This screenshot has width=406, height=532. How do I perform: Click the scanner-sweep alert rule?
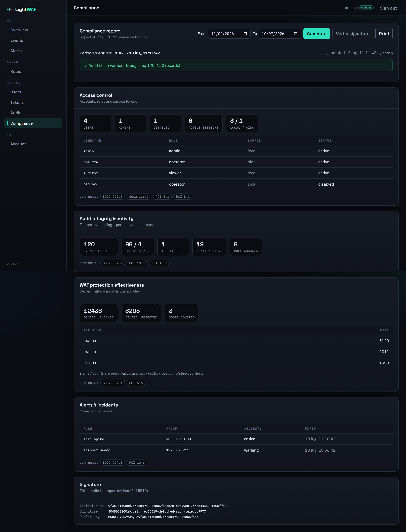[x=97, y=450]
